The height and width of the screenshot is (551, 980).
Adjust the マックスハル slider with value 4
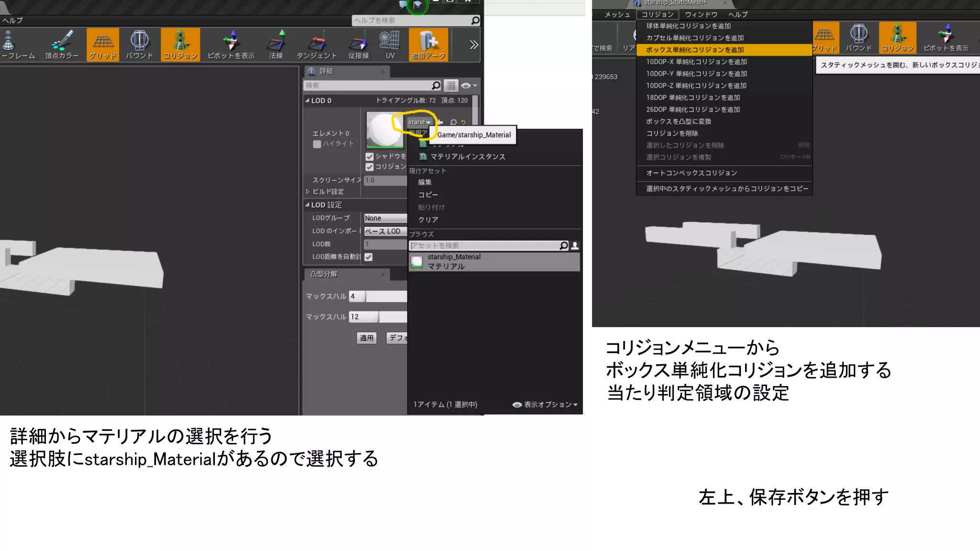click(378, 297)
